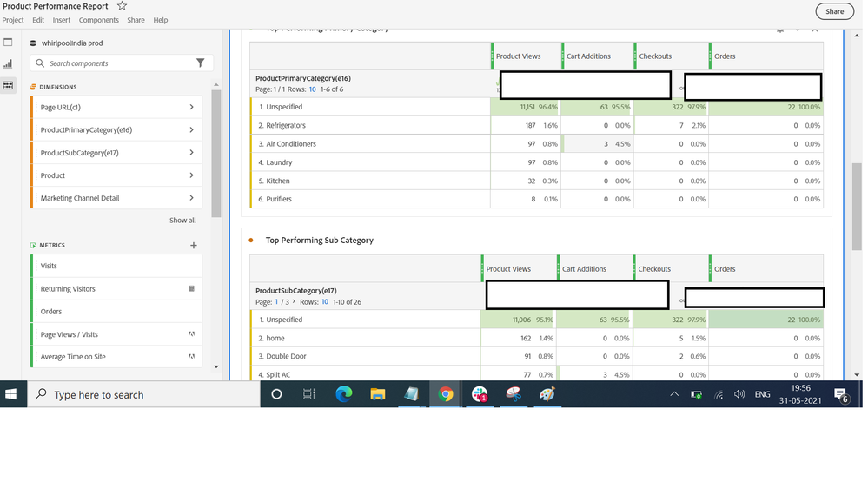Expand Marketing Channel Detail chevron
The image size is (868, 488).
(191, 198)
